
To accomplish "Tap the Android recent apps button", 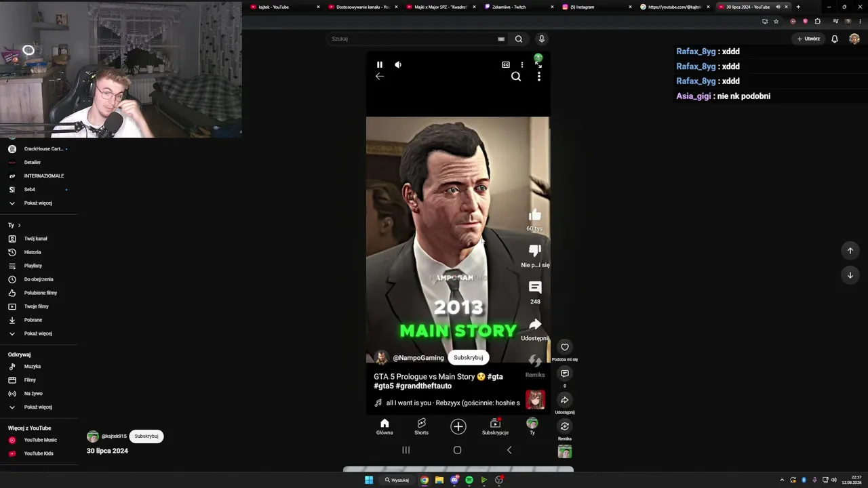I will [x=406, y=450].
